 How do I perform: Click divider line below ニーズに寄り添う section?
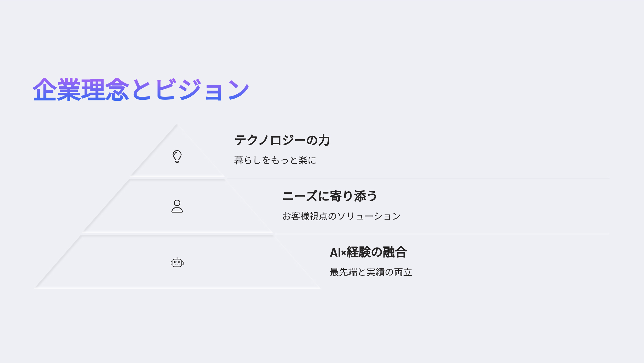pos(442,234)
